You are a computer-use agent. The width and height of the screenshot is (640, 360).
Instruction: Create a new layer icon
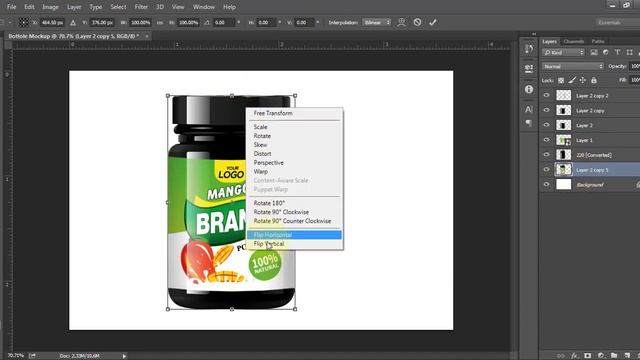(x=627, y=356)
